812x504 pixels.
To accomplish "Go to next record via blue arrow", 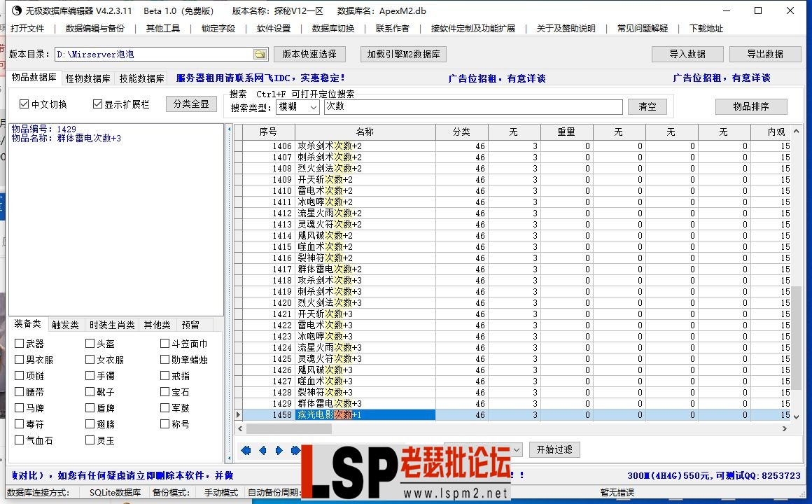I will tap(278, 450).
